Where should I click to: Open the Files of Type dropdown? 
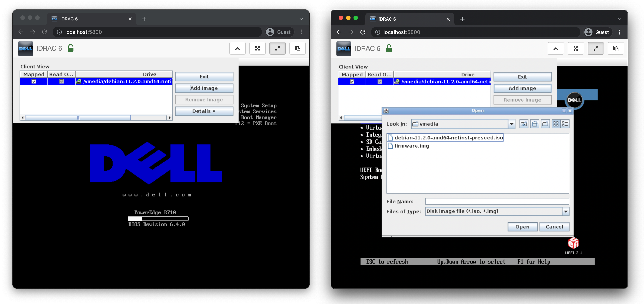(x=565, y=211)
